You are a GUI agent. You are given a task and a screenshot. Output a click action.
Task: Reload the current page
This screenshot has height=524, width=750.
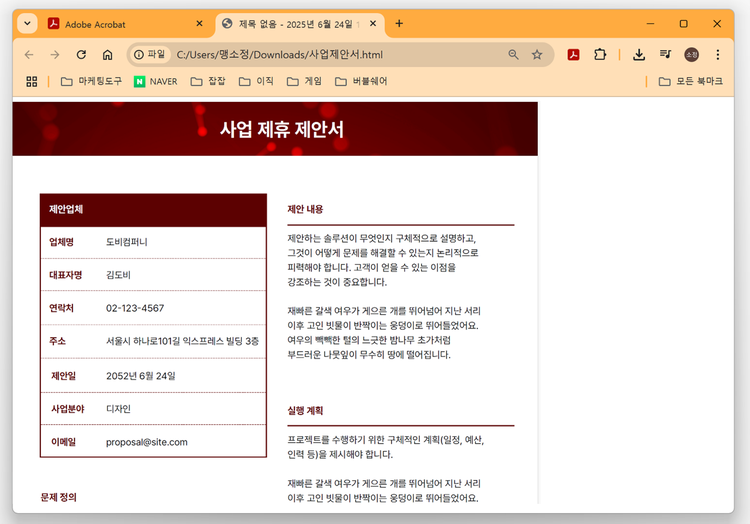(81, 55)
